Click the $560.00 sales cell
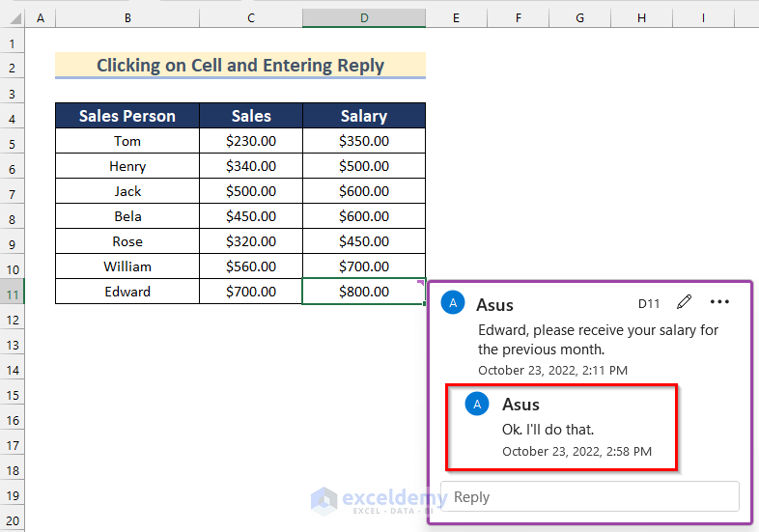759x532 pixels. pyautogui.click(x=251, y=266)
